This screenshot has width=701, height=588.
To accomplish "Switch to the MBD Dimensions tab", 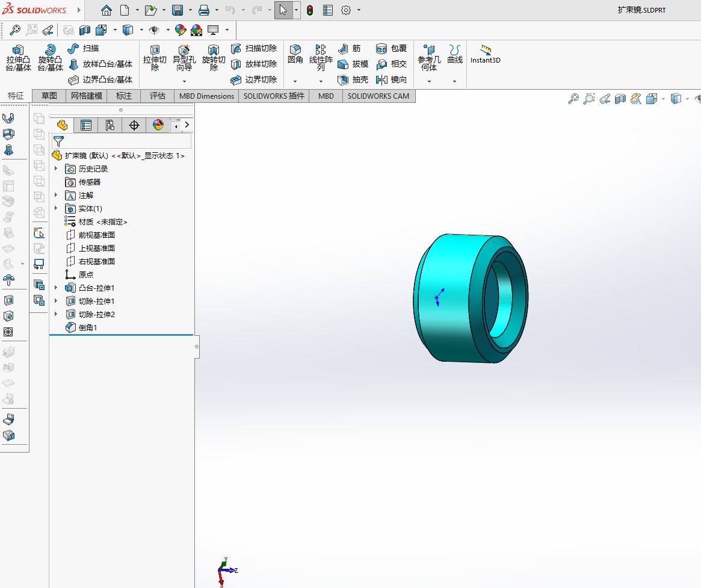I will tap(206, 96).
